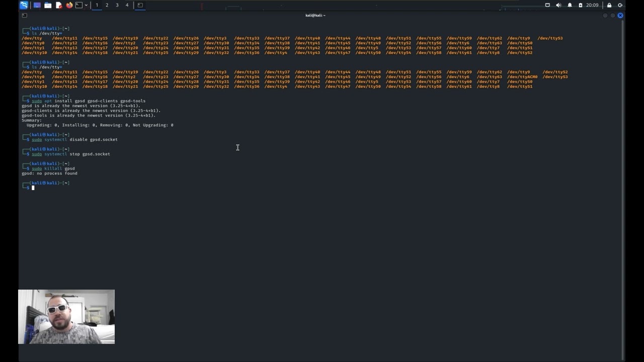The width and height of the screenshot is (644, 362).
Task: Switch to workspace 4
Action: tap(127, 5)
